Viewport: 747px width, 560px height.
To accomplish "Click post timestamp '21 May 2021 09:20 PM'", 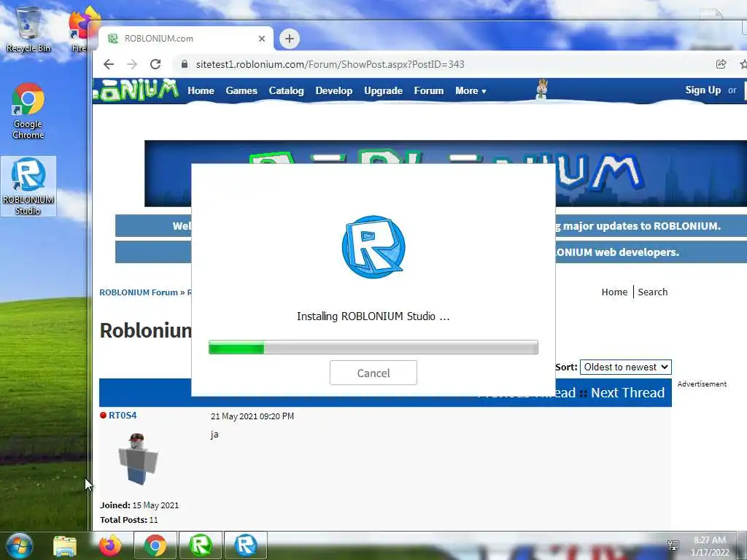I will pyautogui.click(x=252, y=416).
